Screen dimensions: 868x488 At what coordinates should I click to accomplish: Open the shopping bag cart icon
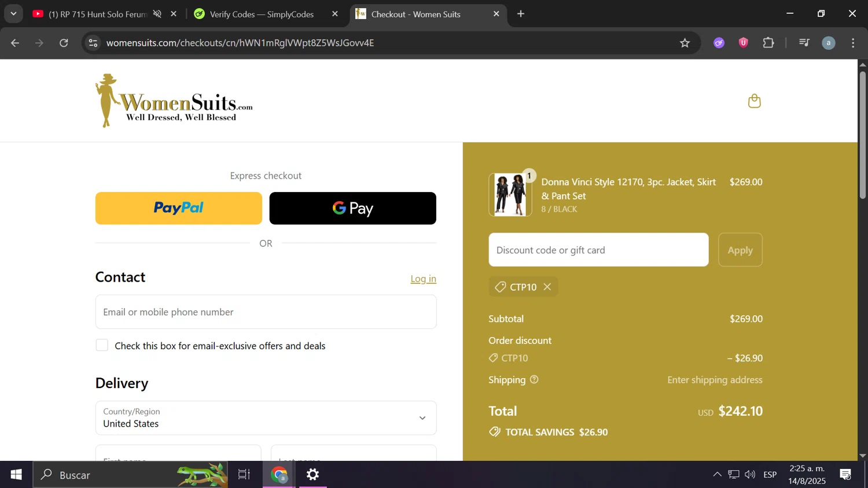pos(754,101)
